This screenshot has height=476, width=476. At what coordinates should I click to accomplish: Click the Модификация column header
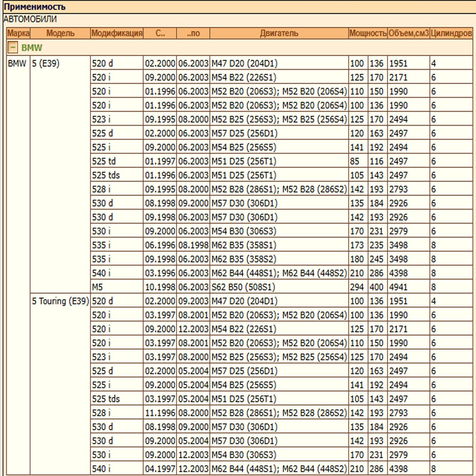point(117,33)
